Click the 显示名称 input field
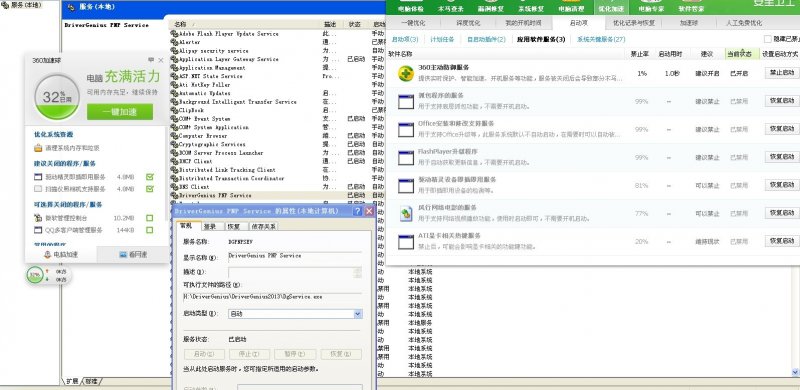 click(x=295, y=257)
